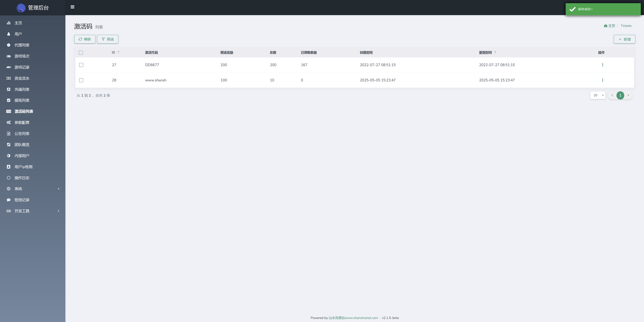Click the 刷新 refresh button
Image resolution: width=644 pixels, height=322 pixels.
point(85,39)
